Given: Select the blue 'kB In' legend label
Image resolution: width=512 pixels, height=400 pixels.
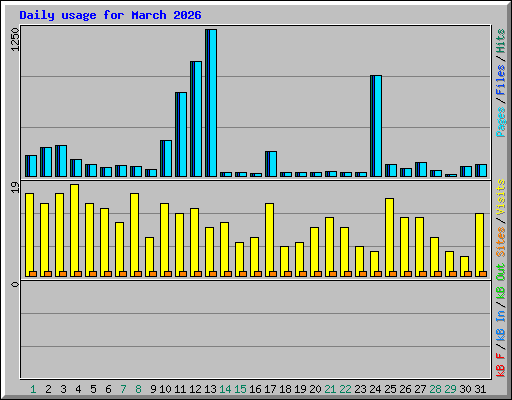Looking at the screenshot, I should pos(501,325).
